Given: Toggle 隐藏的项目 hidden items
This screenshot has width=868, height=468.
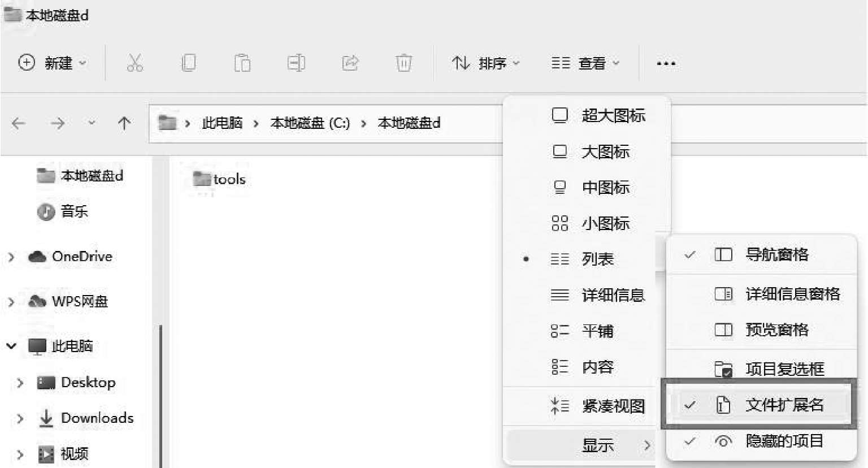Looking at the screenshot, I should click(x=762, y=441).
